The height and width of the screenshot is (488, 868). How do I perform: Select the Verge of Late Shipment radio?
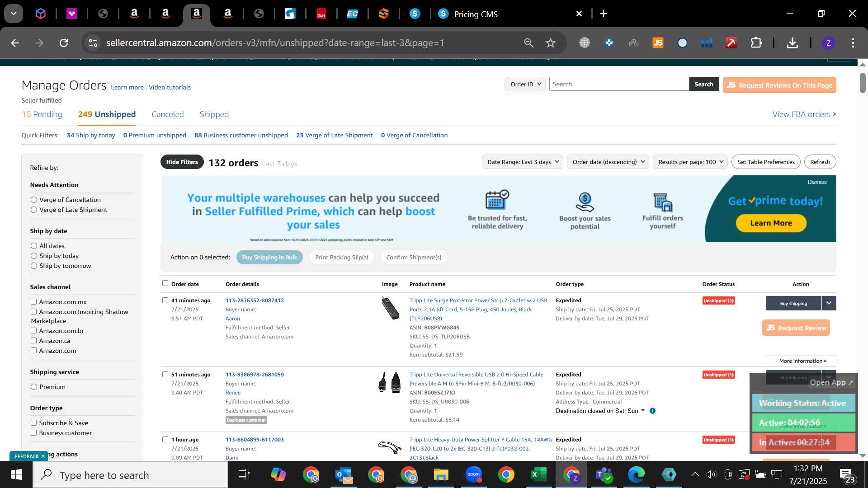click(34, 210)
